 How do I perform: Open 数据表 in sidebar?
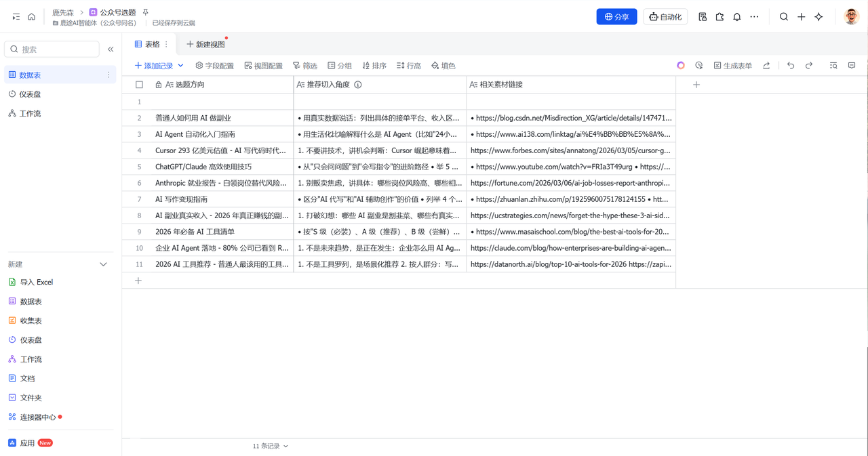tap(59, 75)
